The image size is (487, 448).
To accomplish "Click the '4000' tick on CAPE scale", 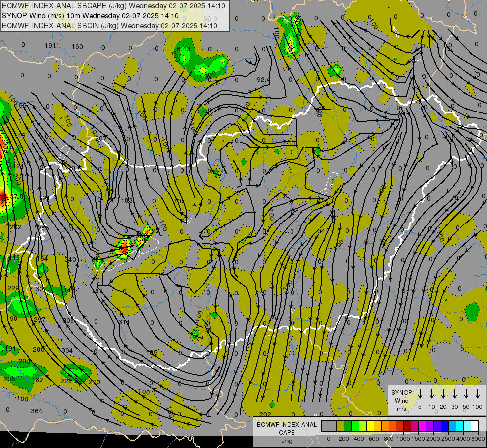I will point(463,439).
